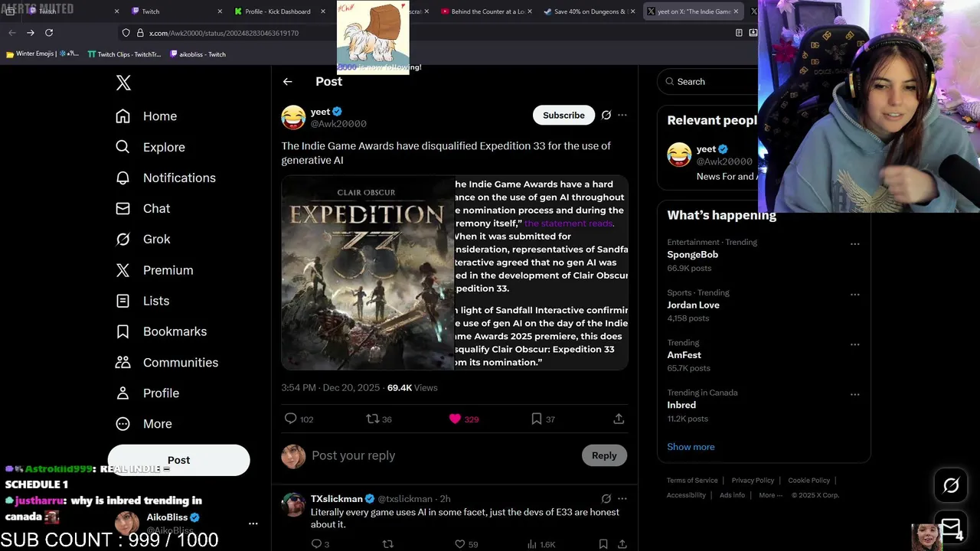Open the Bookmarks icon in sidebar

(122, 331)
